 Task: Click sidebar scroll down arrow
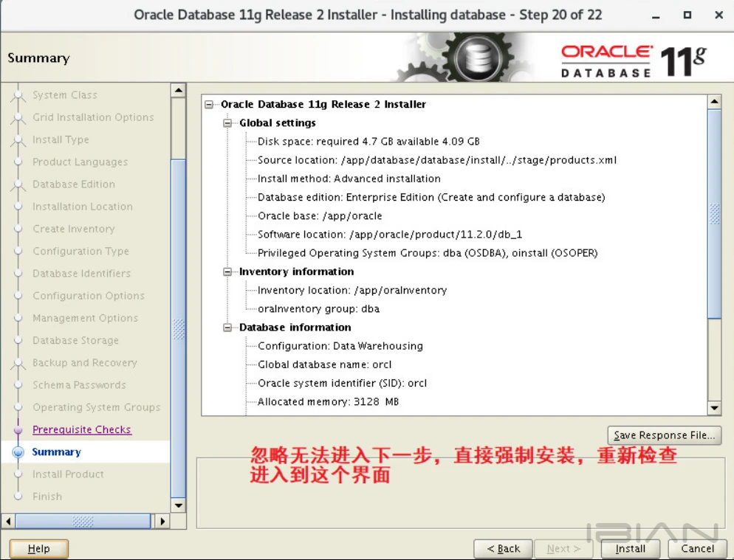pos(179,505)
